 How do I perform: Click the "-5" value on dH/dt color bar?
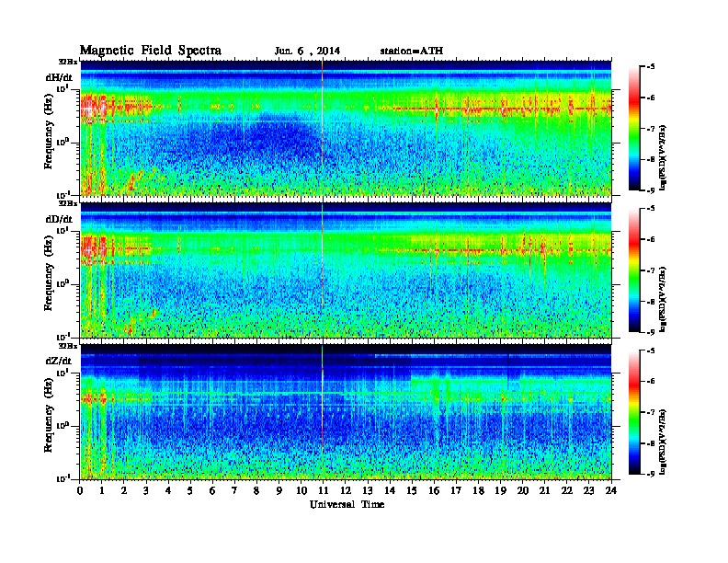point(651,67)
